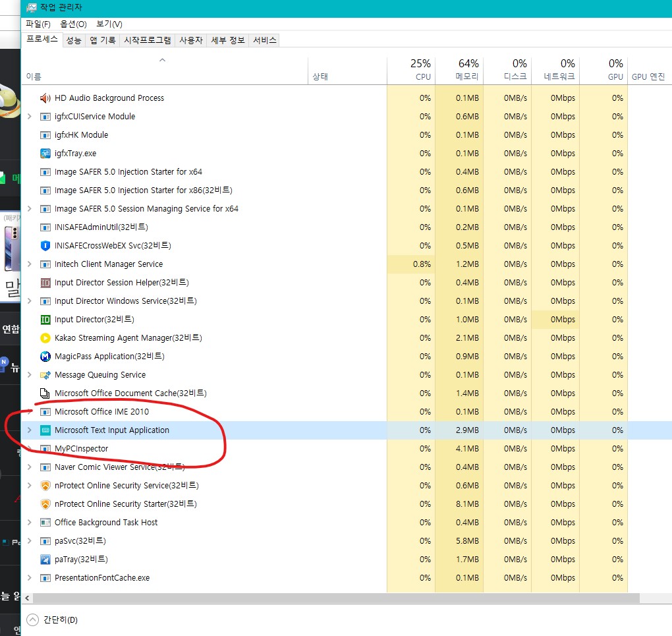Sort processes by 이름 column header
This screenshot has height=636, width=672.
coord(165,71)
